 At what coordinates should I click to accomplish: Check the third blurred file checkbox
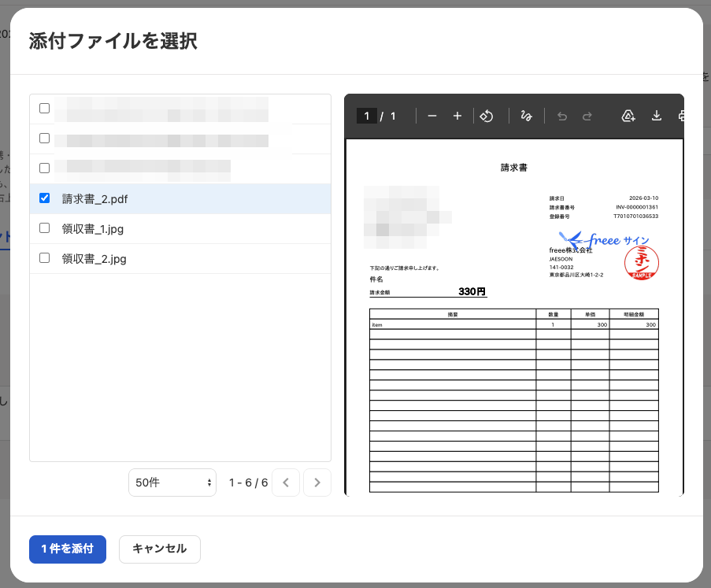(44, 168)
